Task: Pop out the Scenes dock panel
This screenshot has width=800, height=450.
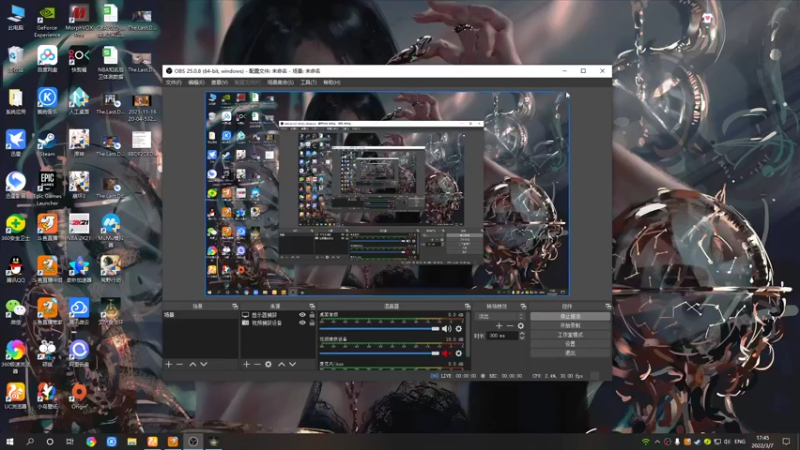Action: [x=235, y=306]
